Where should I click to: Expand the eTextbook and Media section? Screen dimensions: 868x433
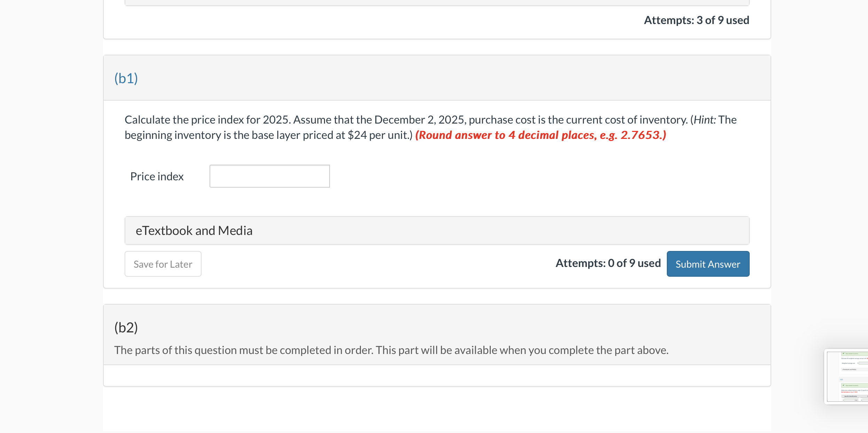[x=194, y=230]
